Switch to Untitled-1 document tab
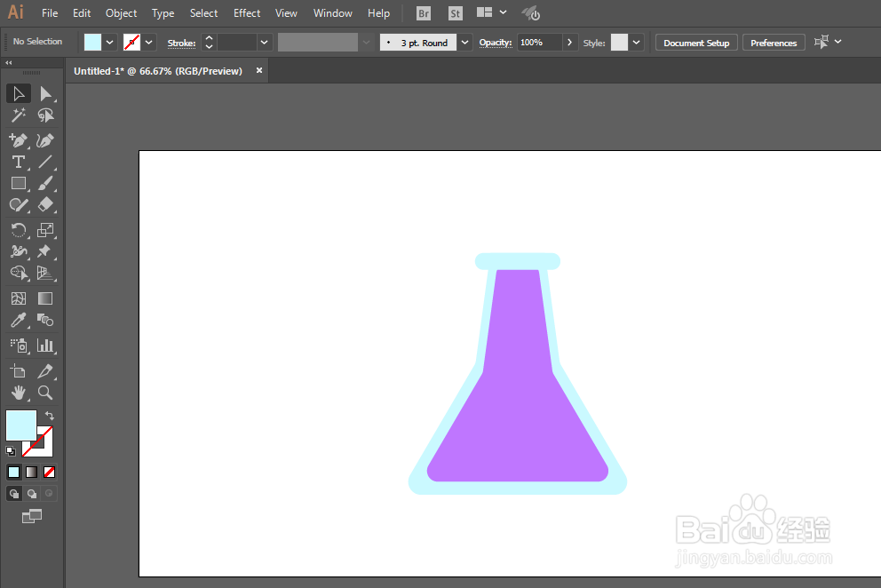 coord(158,71)
